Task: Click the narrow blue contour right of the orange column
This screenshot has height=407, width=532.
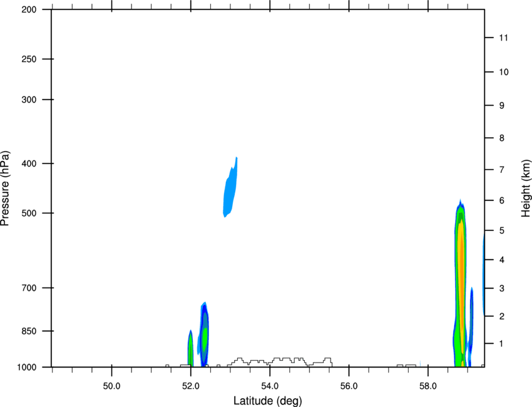Action: pos(471,319)
